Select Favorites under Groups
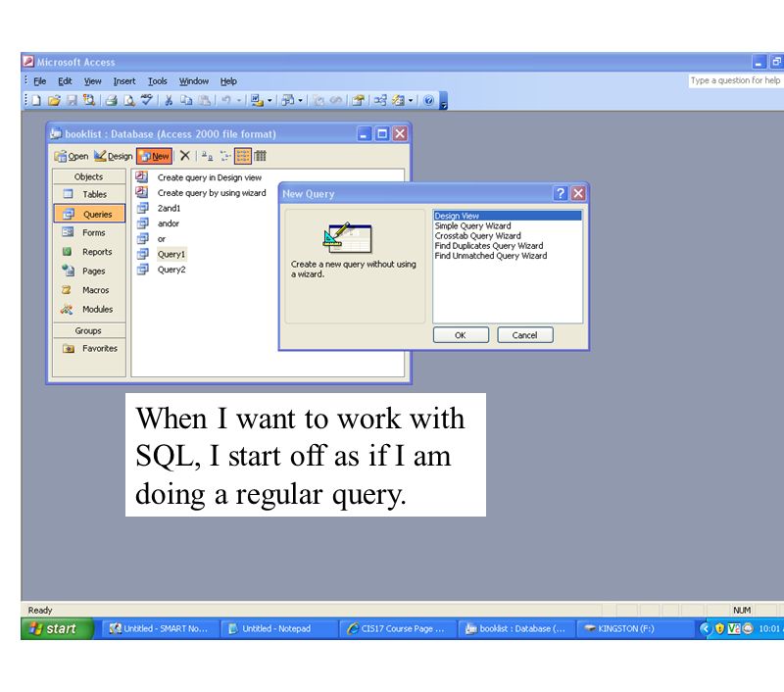Screen dimensions: 784x692 click(x=88, y=348)
